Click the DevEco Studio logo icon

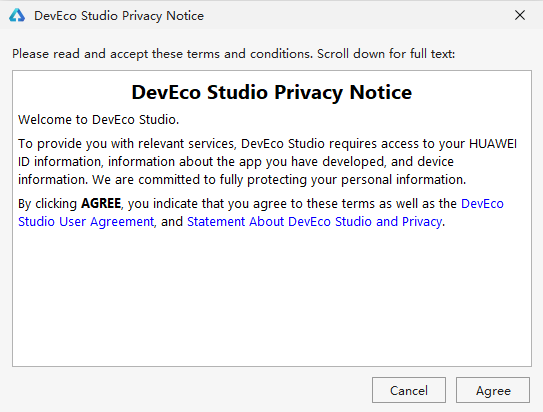click(17, 15)
